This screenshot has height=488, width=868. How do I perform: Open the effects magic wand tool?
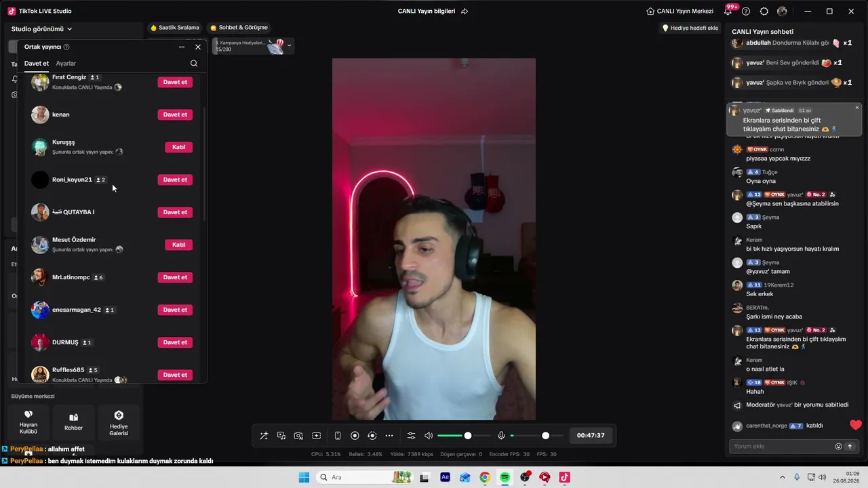point(264,436)
